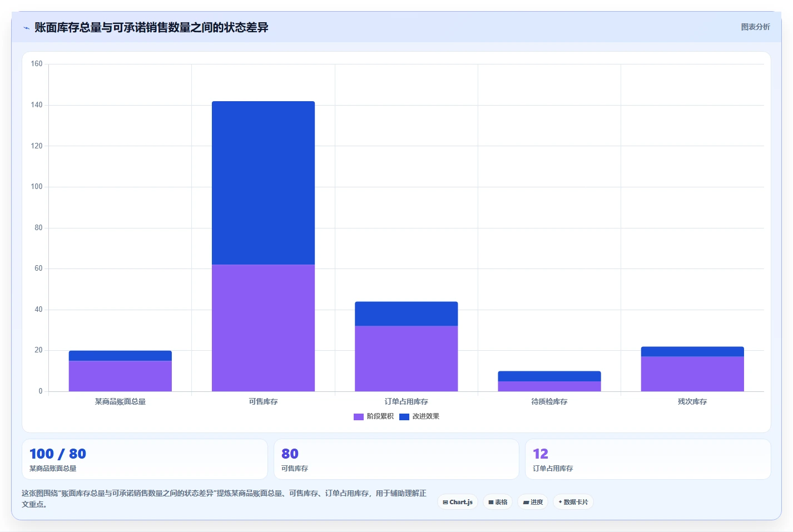Click the blue 可售库存 bar segment
Screen dimensions: 793x532
pos(264,183)
